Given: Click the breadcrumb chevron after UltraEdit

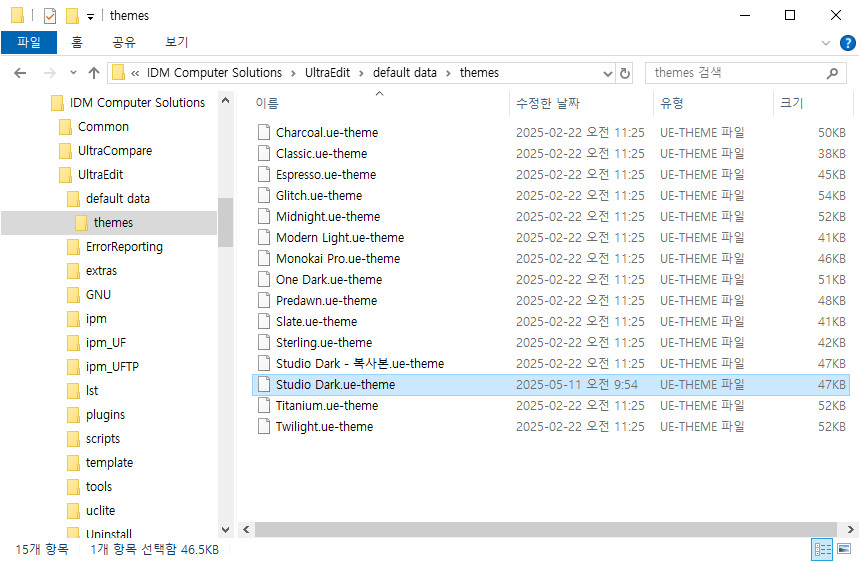Looking at the screenshot, I should click(x=361, y=73).
